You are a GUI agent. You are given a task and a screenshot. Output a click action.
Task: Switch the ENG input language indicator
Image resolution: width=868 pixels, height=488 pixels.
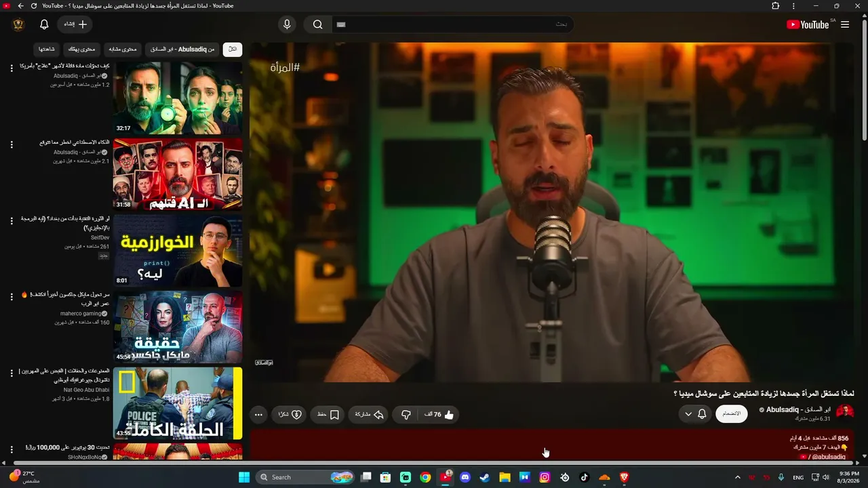coord(798,477)
